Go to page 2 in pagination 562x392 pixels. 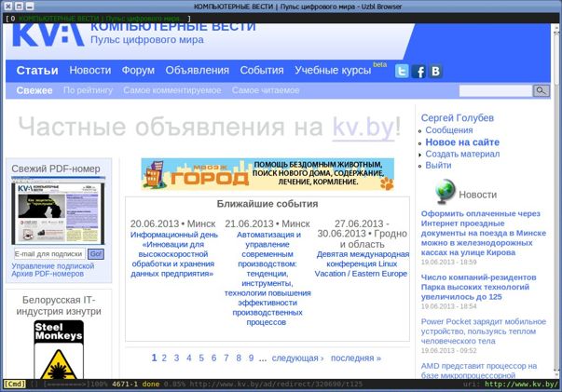(x=165, y=358)
